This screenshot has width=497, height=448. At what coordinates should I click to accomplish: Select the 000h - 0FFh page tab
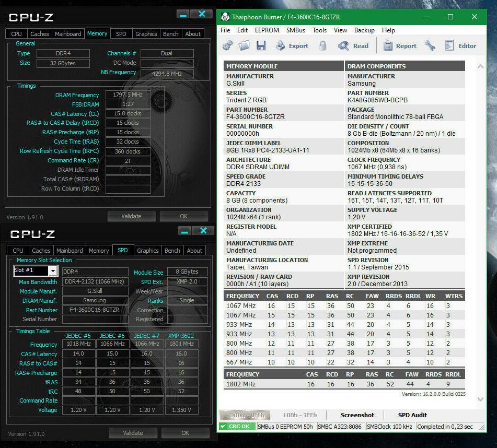pyautogui.click(x=245, y=415)
